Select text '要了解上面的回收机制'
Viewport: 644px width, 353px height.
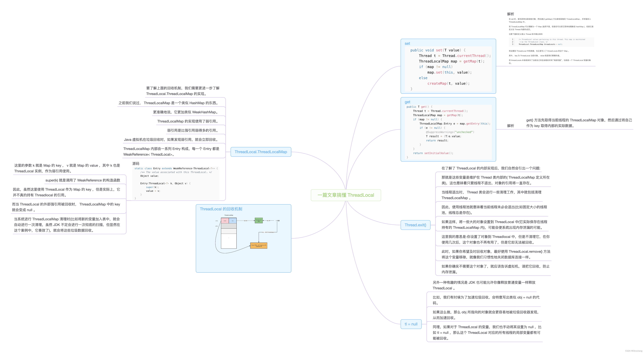164,88
